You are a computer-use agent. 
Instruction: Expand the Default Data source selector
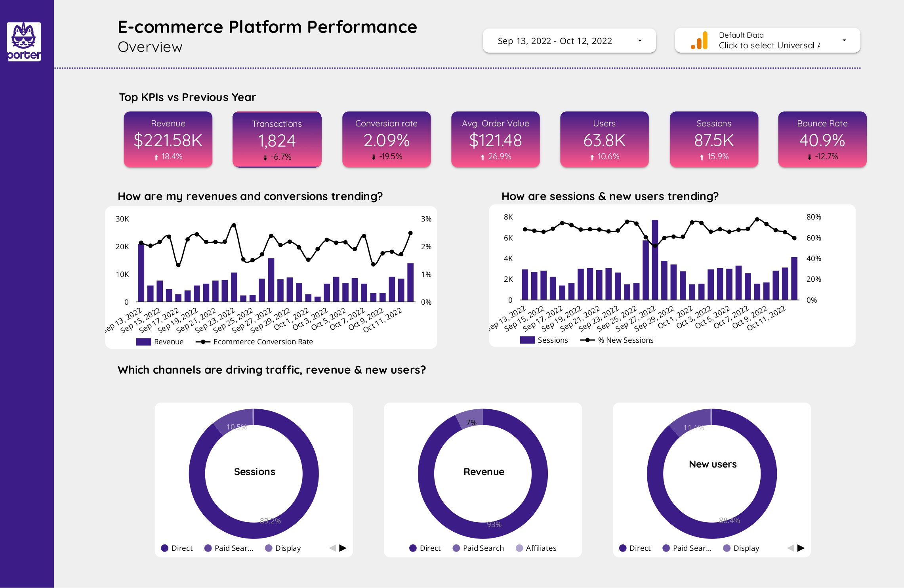point(768,40)
